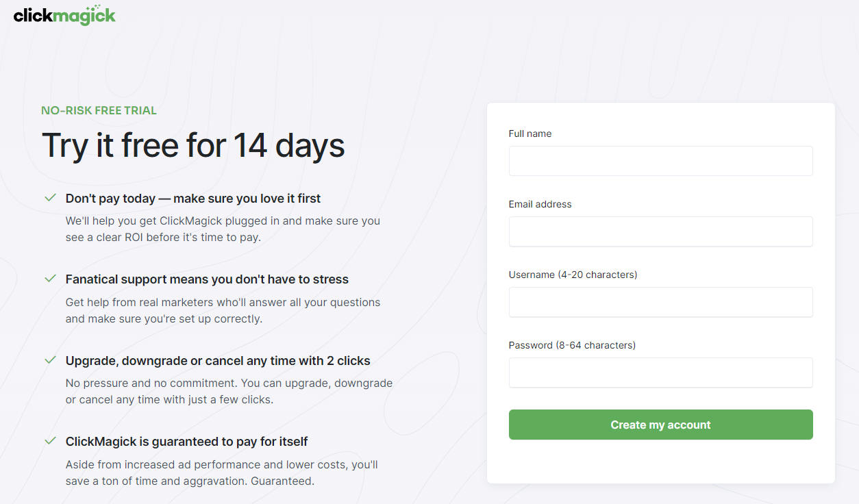Click the "Full name" label

pyautogui.click(x=530, y=134)
